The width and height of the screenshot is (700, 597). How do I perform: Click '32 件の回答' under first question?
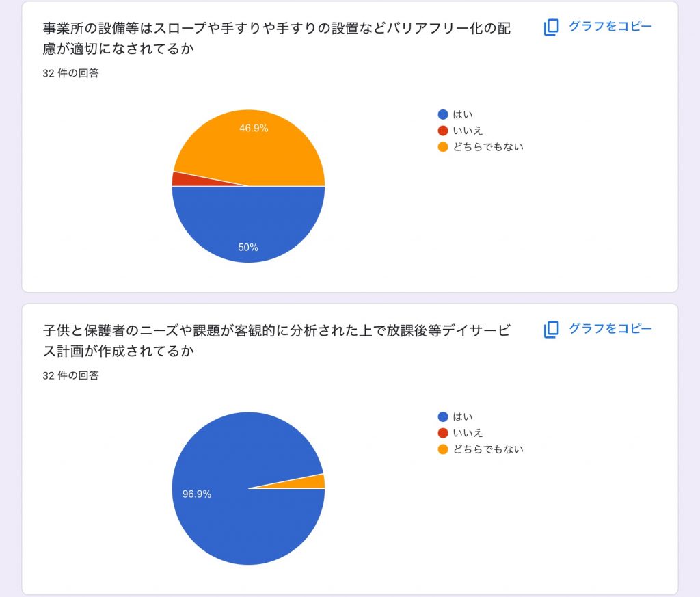[70, 73]
